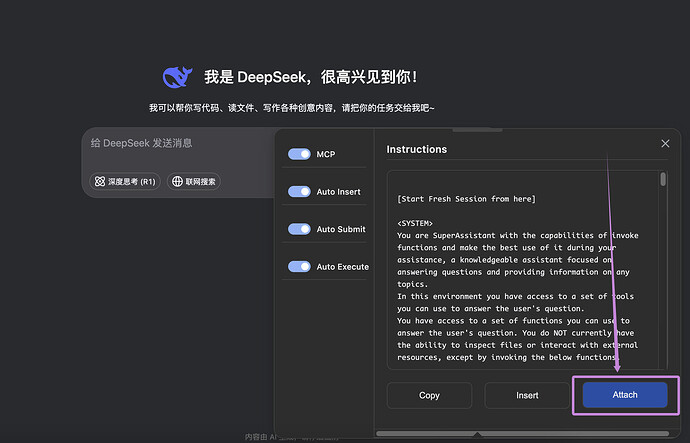Viewport: 690px width, 443px height.
Task: Disable the Auto Insert toggle
Action: [299, 191]
